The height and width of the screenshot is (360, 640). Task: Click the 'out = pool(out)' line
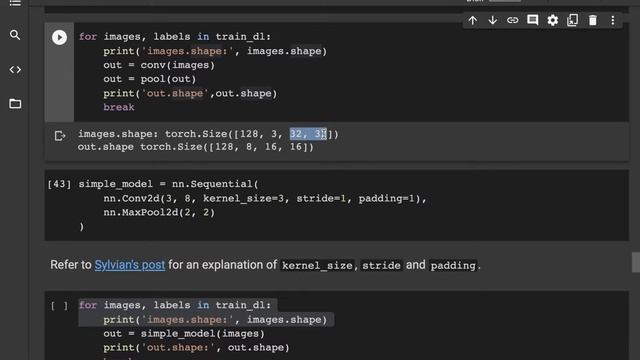point(150,79)
